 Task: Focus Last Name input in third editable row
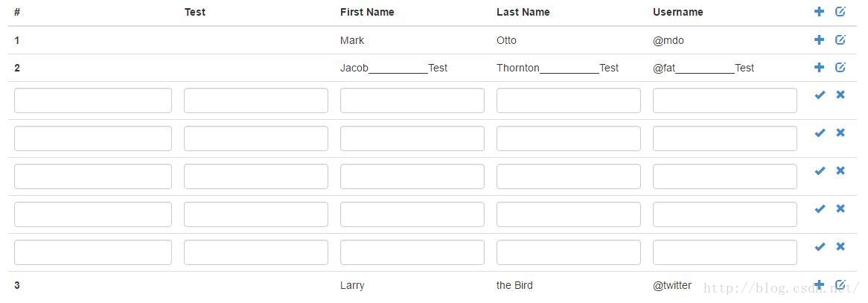(569, 176)
